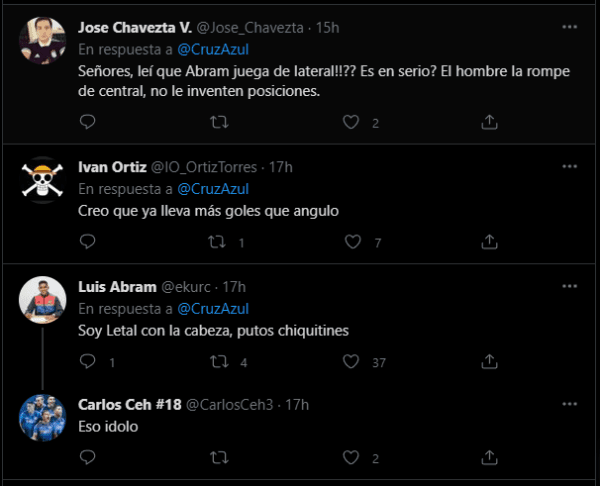Screen dimensions: 600x486
Task: Open more options on Luis Abram's tweet
Action: [569, 287]
